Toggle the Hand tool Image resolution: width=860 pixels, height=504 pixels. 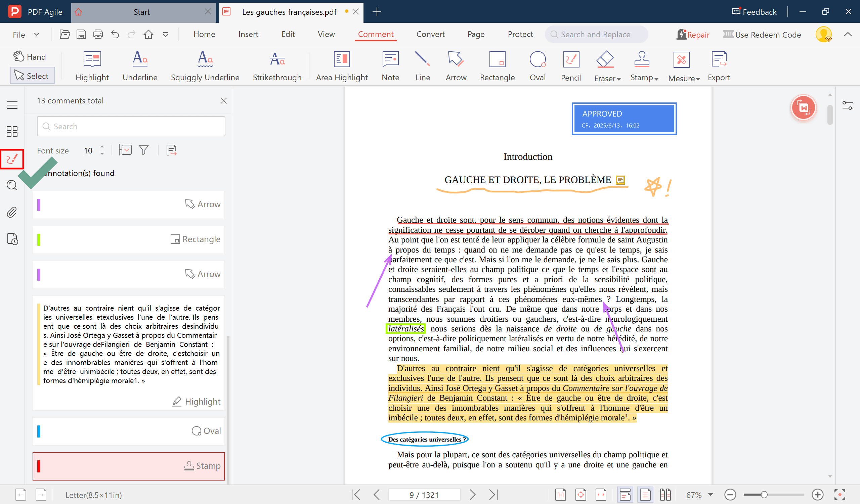(x=30, y=57)
